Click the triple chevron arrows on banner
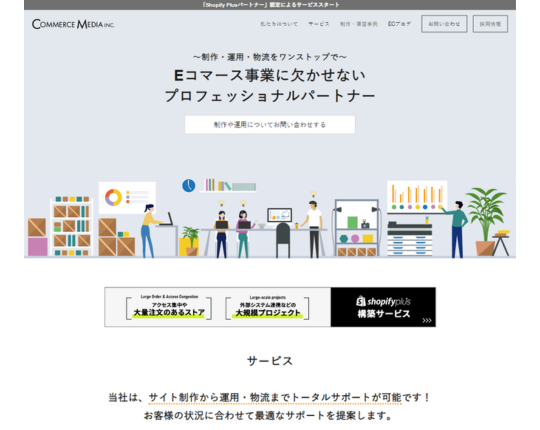 coord(427,321)
